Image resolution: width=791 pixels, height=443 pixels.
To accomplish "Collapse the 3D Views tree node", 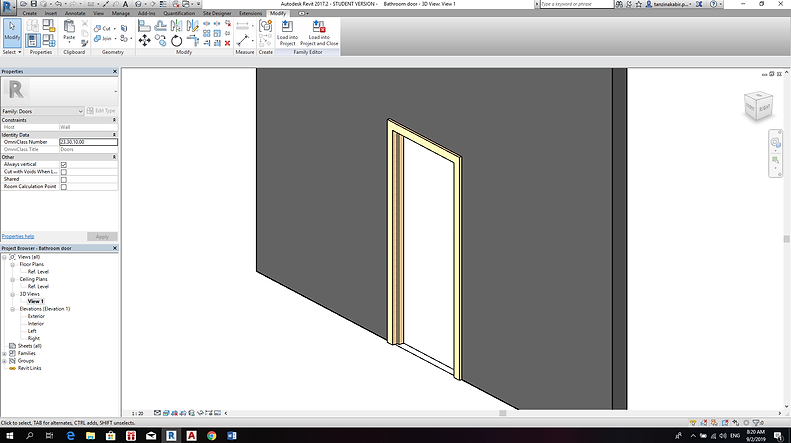I will 13,294.
